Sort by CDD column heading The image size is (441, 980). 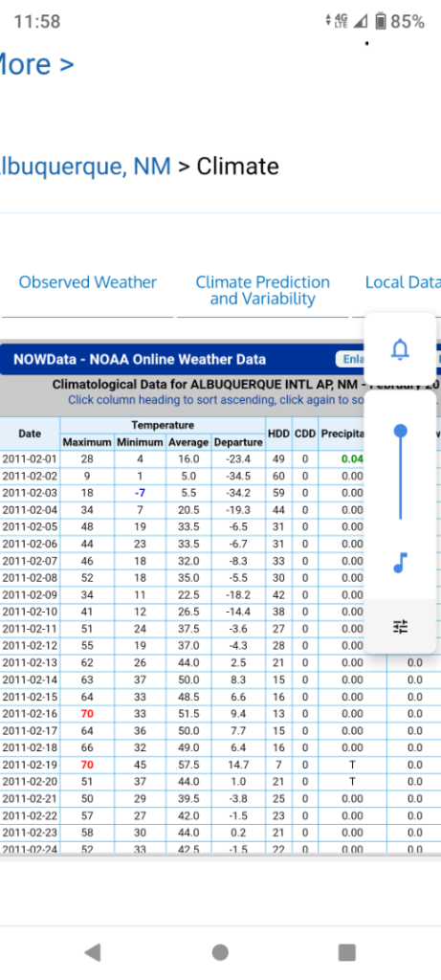pos(305,434)
